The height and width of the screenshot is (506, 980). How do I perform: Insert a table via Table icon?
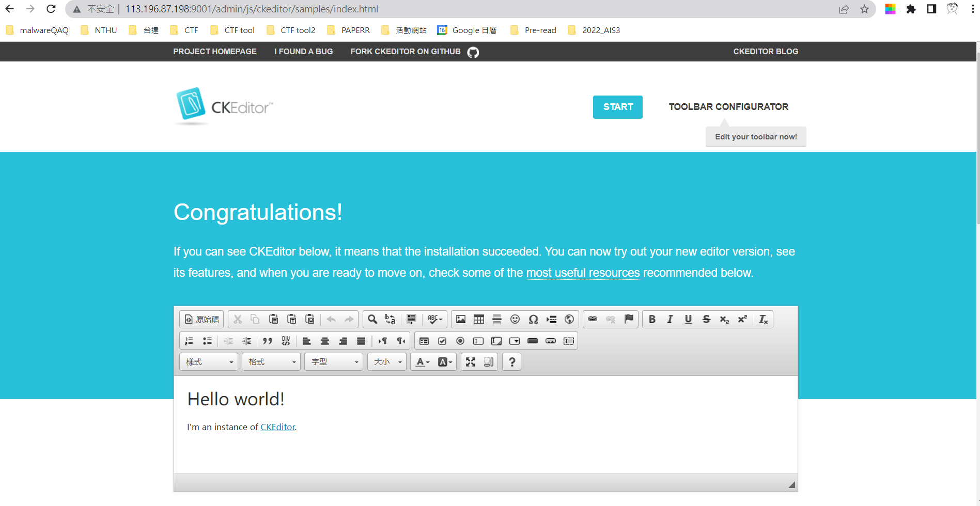click(479, 320)
